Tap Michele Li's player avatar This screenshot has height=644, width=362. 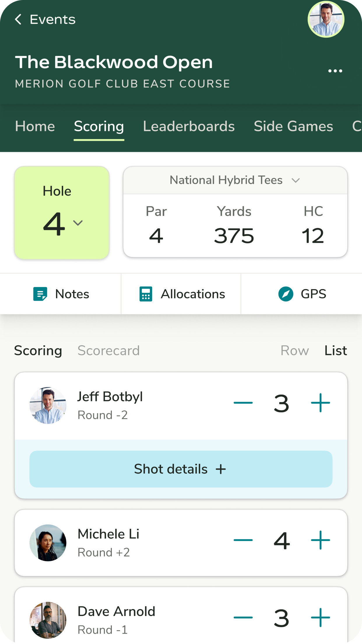point(48,543)
